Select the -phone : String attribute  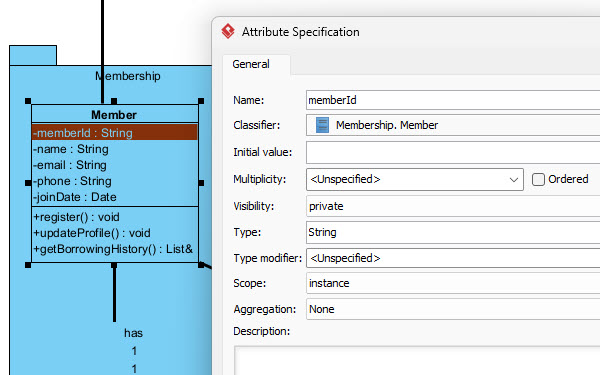tap(72, 181)
